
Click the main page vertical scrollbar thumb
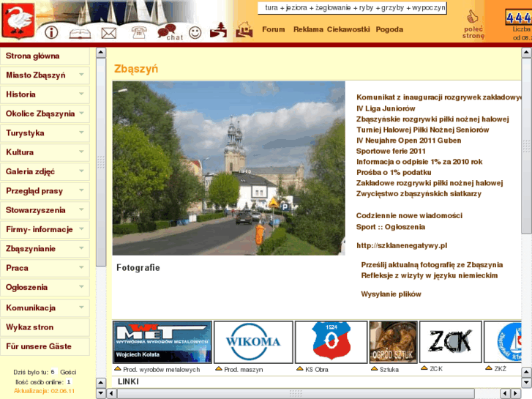pos(526,146)
